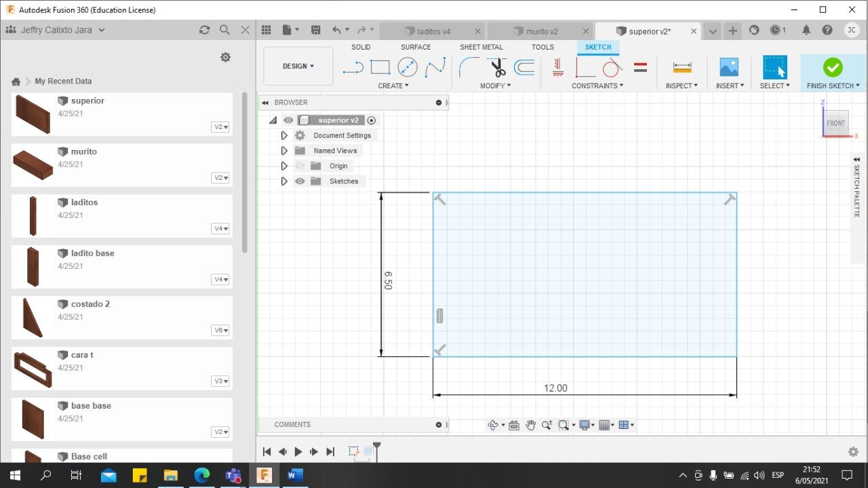Open version dropdown for murito
Viewport: 868px width, 488px height.
pos(220,178)
